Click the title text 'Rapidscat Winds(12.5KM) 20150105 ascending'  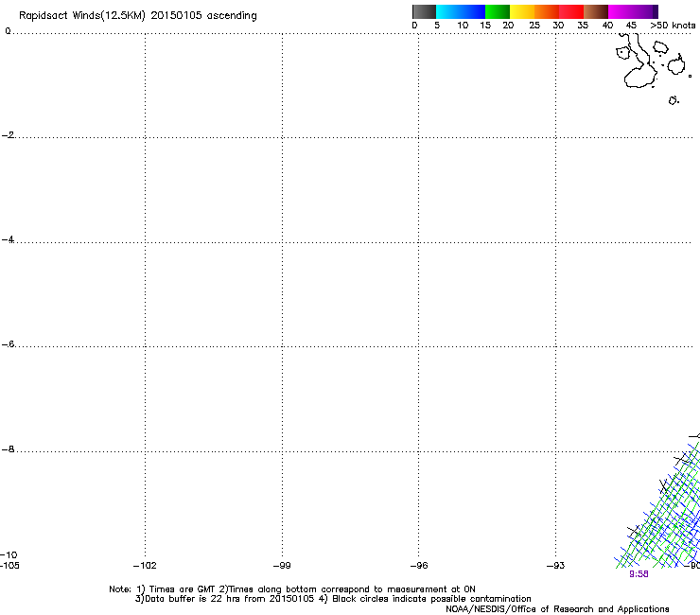tap(138, 16)
